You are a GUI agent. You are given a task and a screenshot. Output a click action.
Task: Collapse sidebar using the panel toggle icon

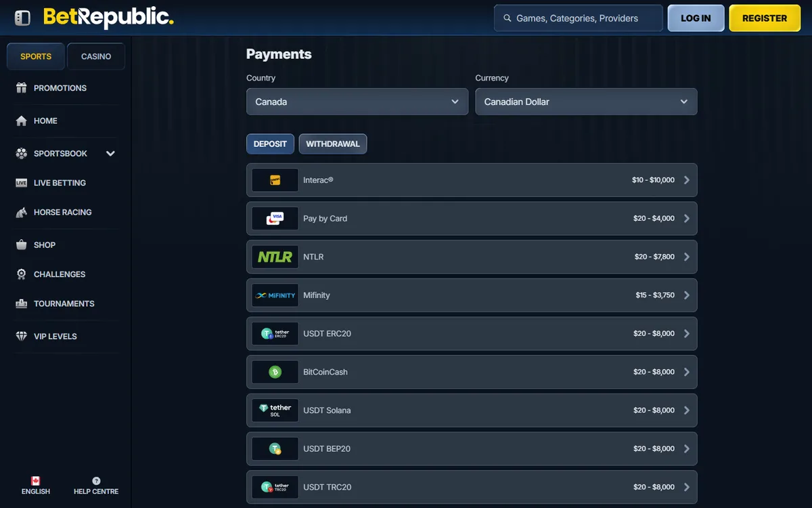pyautogui.click(x=22, y=18)
